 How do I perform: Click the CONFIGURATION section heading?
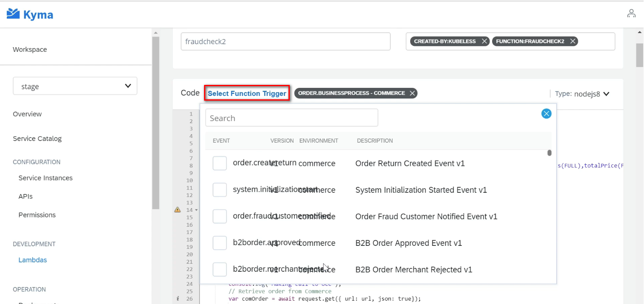pos(36,162)
